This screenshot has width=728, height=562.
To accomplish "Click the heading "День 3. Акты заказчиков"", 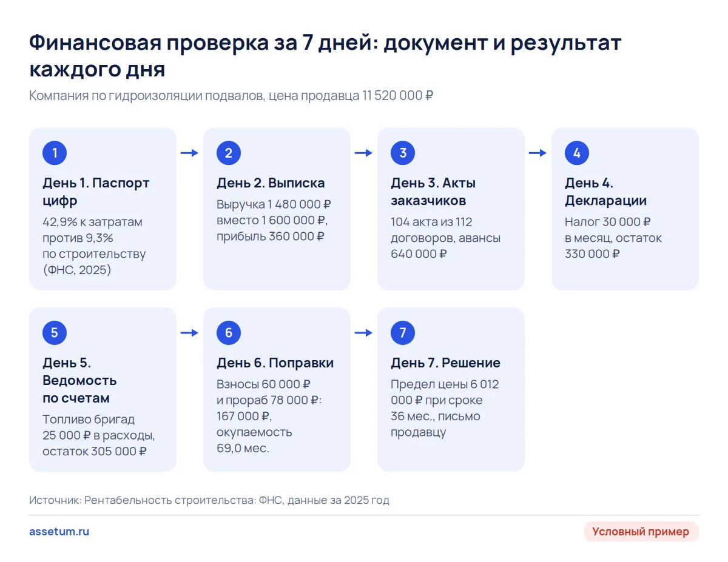I will (433, 192).
